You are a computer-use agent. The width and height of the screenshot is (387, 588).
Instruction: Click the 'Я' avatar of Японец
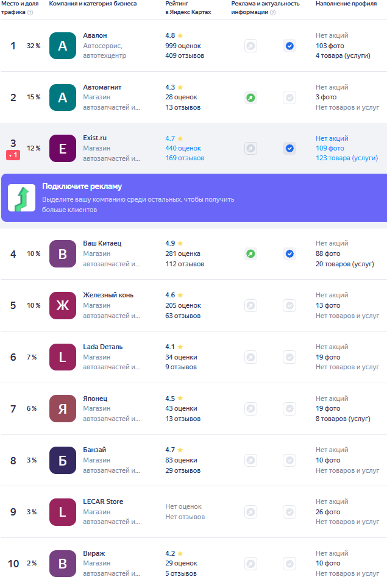tap(62, 409)
